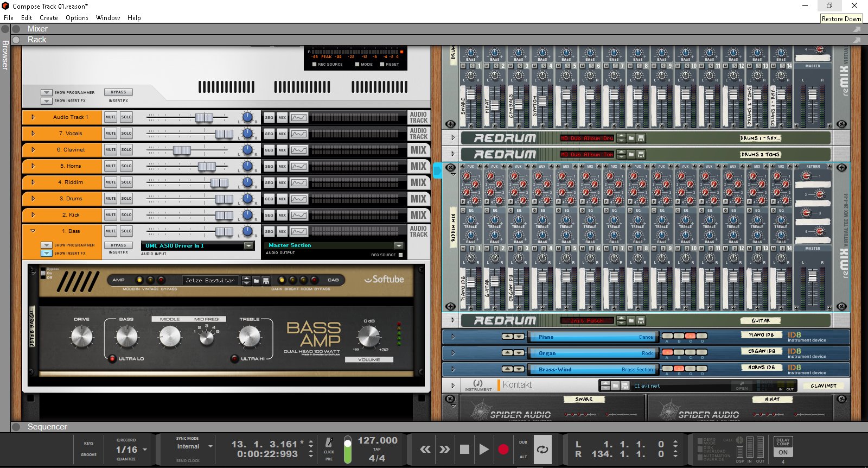The image size is (868, 468).
Task: Open the Create menu
Action: click(x=49, y=18)
